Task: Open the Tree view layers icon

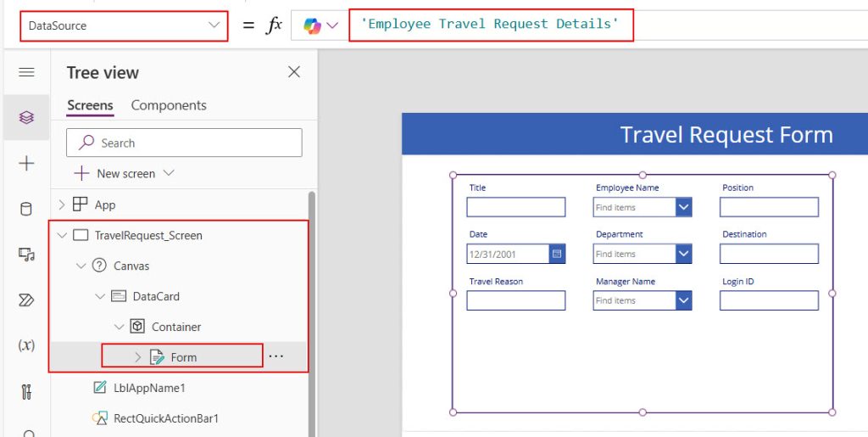Action: [x=26, y=117]
